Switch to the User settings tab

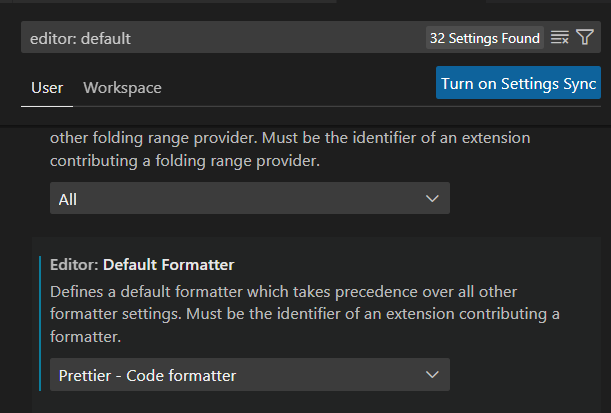(47, 88)
